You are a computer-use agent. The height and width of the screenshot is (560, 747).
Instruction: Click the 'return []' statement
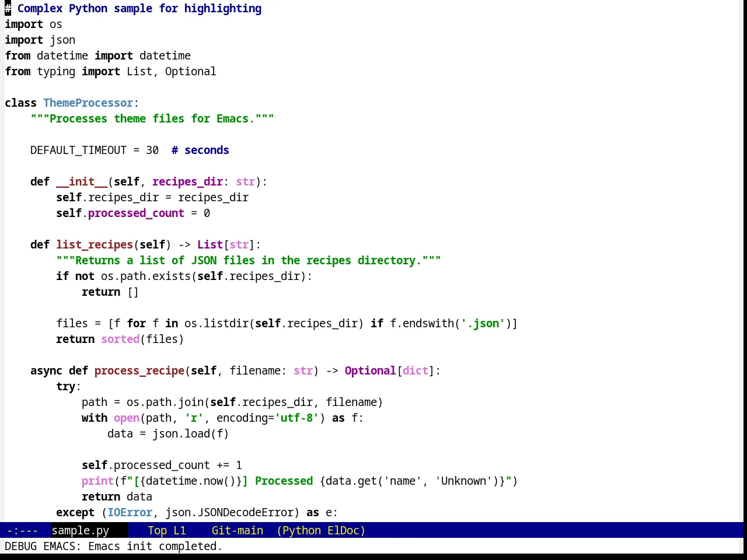point(110,292)
